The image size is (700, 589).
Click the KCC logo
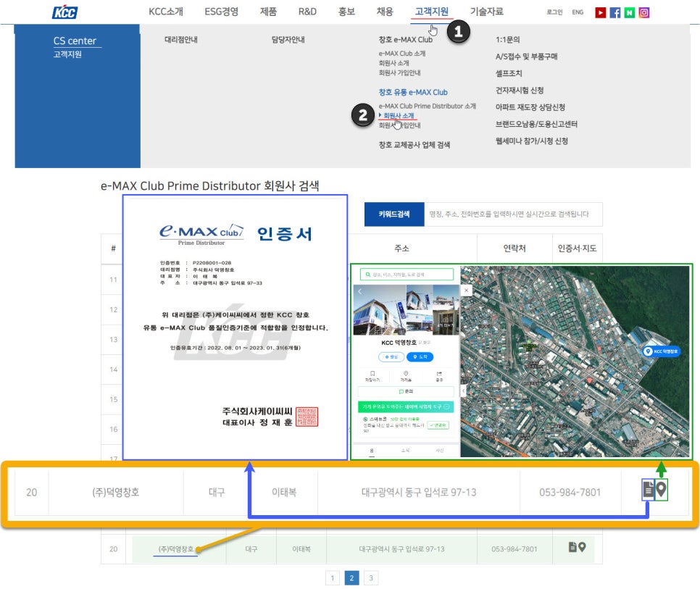[64, 12]
